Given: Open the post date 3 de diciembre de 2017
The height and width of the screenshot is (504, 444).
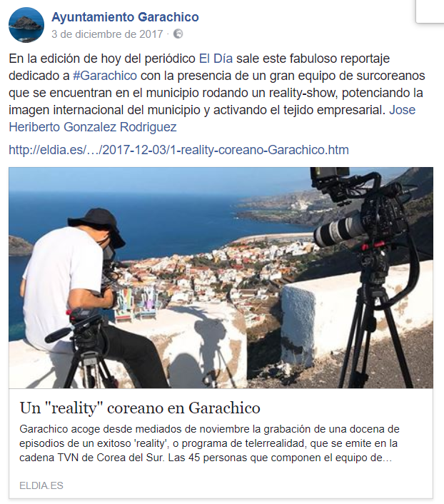Looking at the screenshot, I should click(107, 34).
